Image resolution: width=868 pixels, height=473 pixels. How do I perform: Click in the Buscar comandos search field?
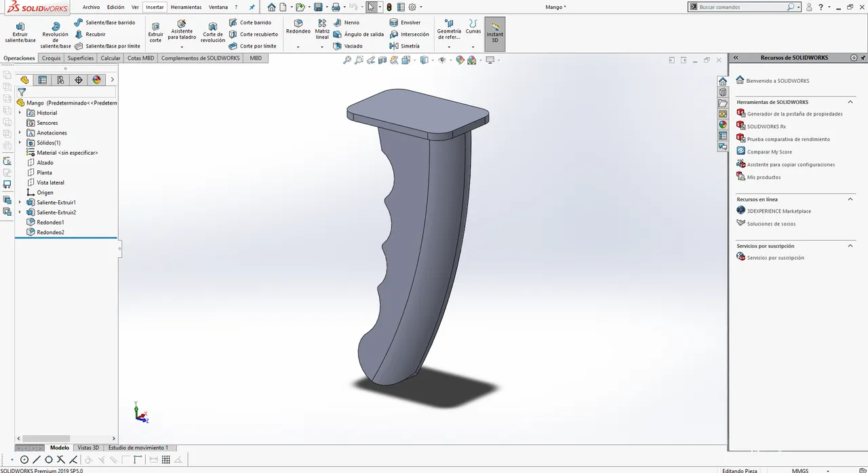click(743, 7)
